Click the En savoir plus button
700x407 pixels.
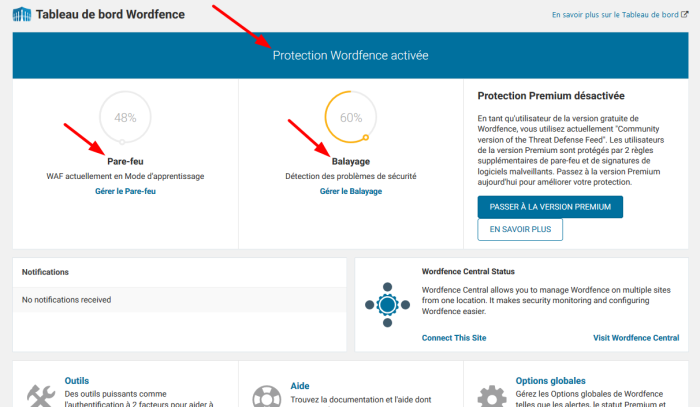tap(520, 229)
